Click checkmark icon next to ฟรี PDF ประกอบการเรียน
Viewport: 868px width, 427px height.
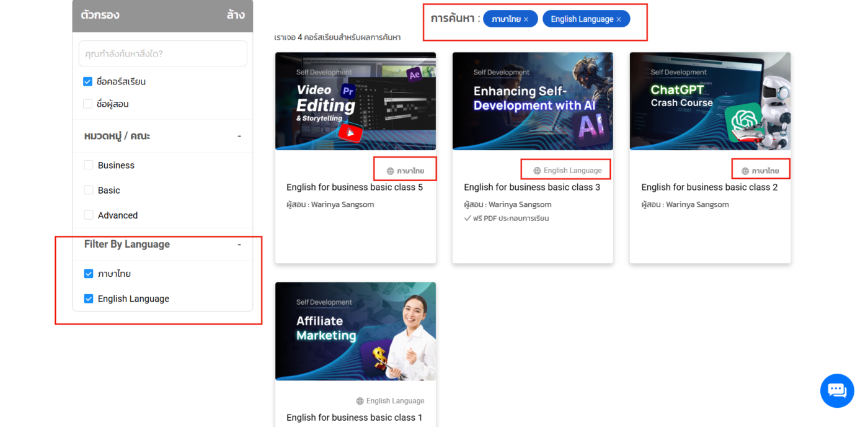[x=467, y=218]
